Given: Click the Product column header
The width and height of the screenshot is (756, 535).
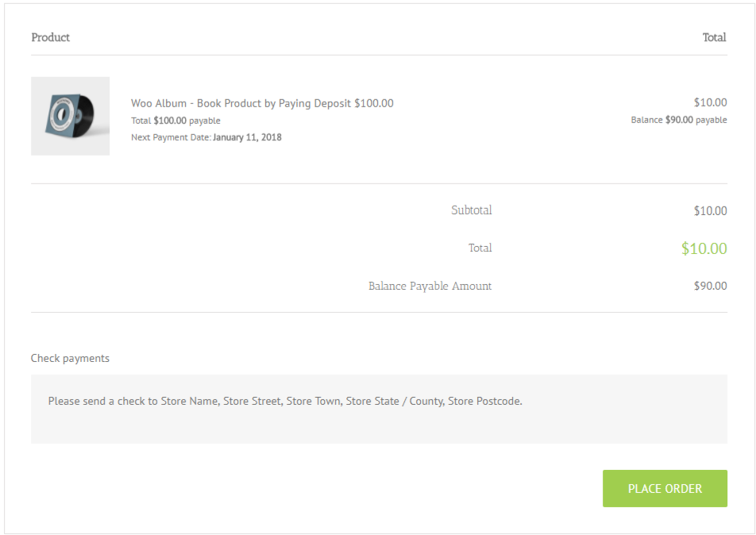Looking at the screenshot, I should coord(51,37).
